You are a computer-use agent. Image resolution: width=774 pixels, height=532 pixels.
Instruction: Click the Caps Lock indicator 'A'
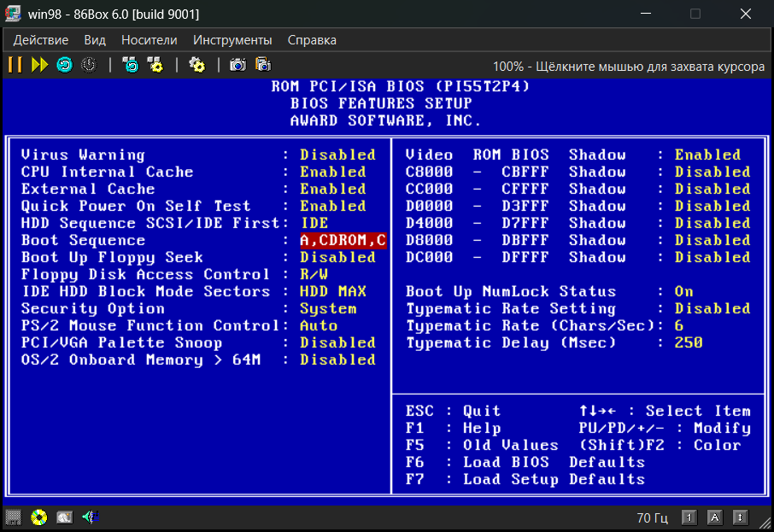point(715,517)
